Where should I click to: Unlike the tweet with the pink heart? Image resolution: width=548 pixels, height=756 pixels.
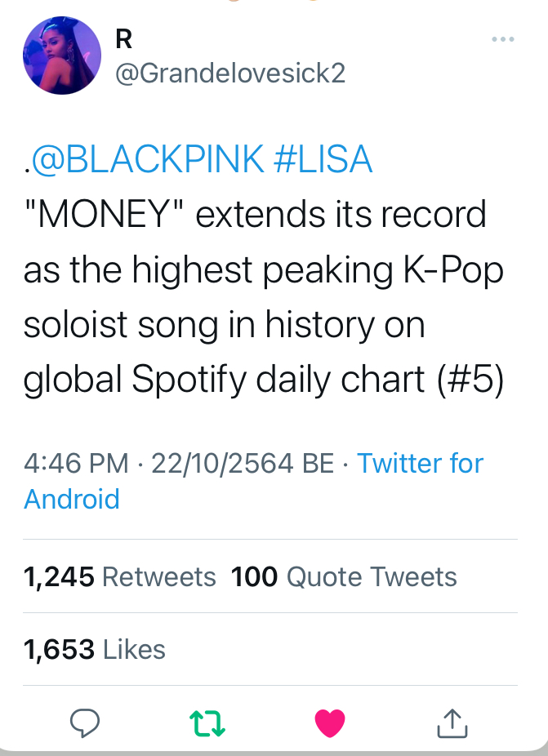[x=330, y=721]
